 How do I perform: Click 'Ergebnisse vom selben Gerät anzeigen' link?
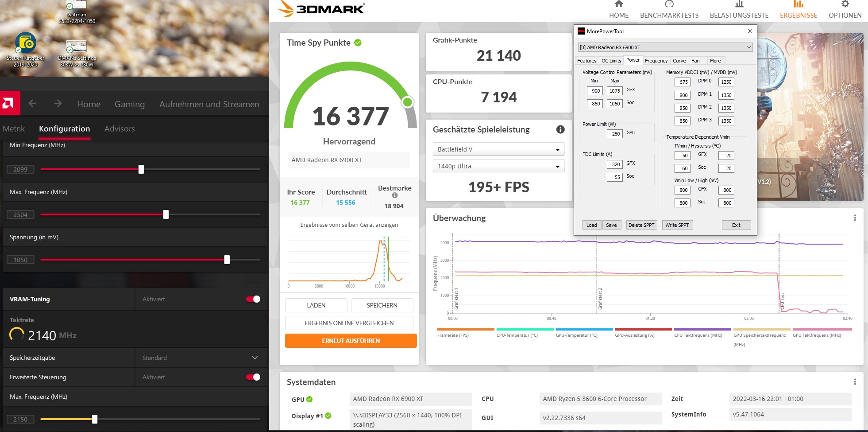point(349,225)
